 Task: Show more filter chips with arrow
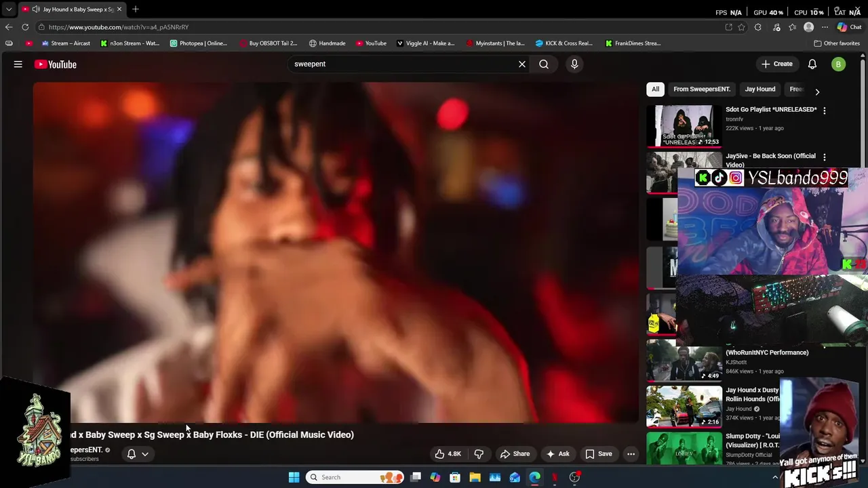coord(817,91)
